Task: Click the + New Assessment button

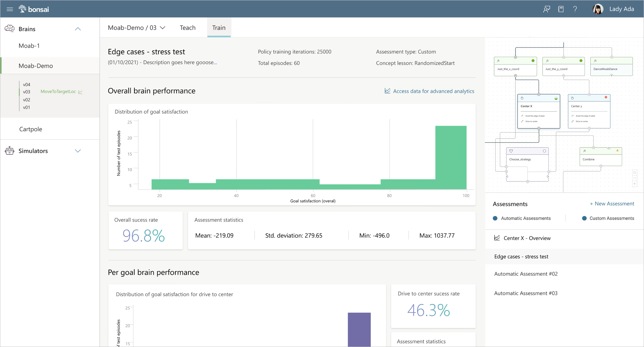Action: [x=612, y=204]
